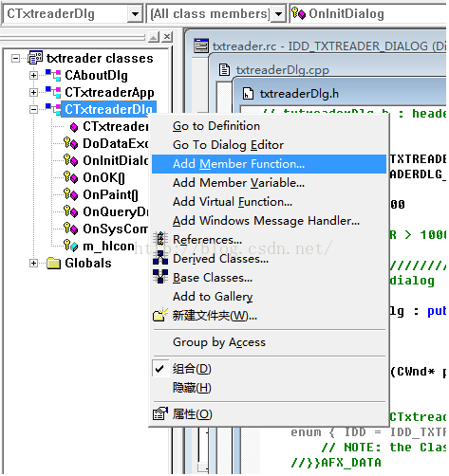Click the CAboutDlg class icon
This screenshot has height=476, width=449.
coord(53,75)
